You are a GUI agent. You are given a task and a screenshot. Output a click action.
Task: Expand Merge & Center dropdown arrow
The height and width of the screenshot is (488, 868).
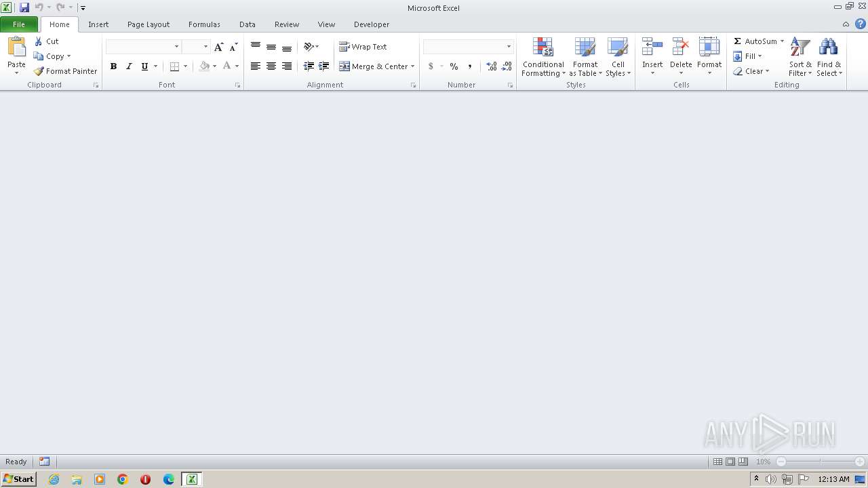pyautogui.click(x=412, y=66)
